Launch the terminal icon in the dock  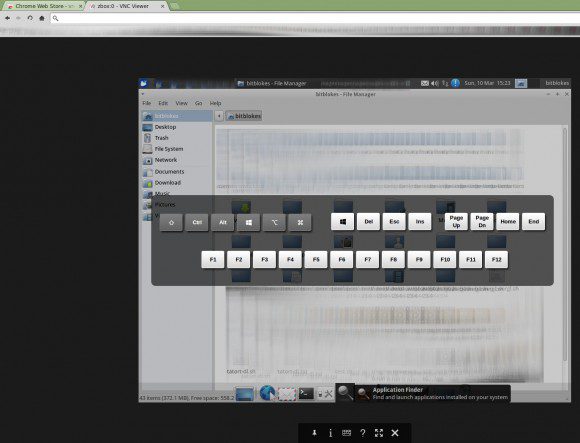point(306,393)
